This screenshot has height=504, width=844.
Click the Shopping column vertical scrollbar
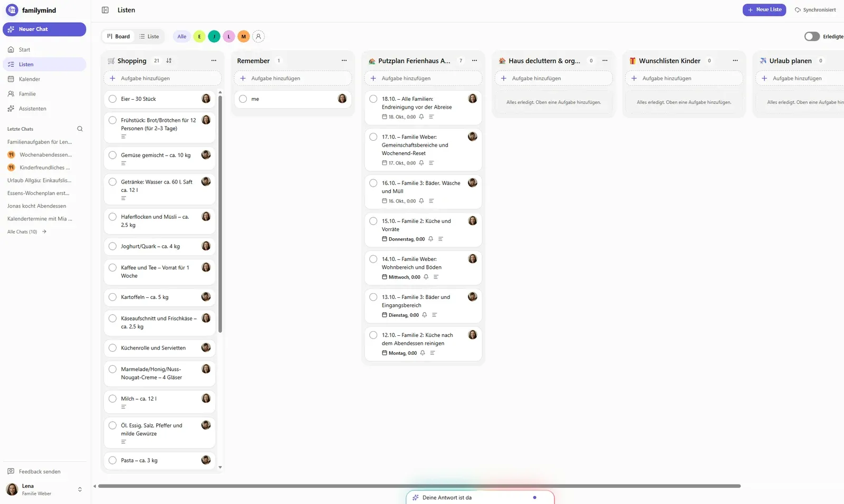(x=220, y=215)
